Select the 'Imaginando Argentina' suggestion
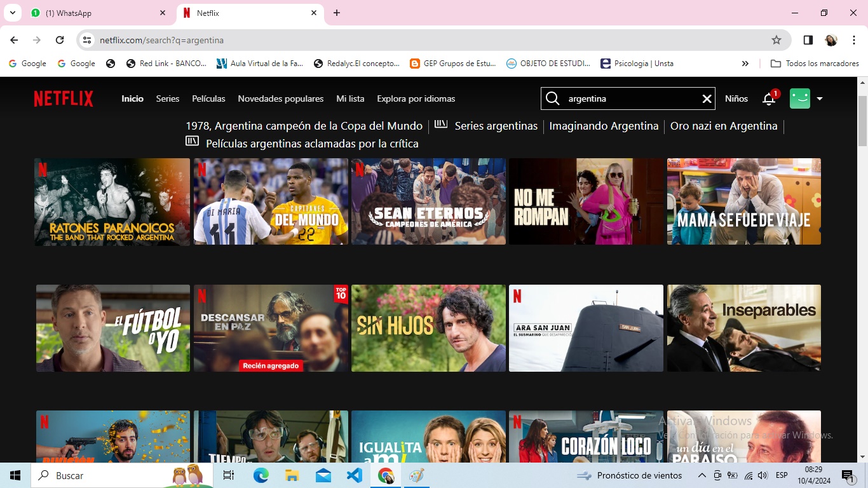868x488 pixels. 604,126
